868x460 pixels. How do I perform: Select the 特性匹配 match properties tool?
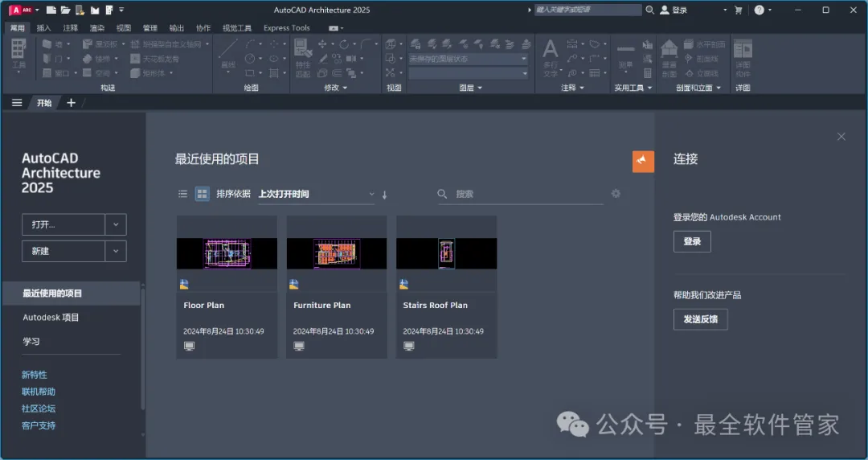tap(303, 58)
